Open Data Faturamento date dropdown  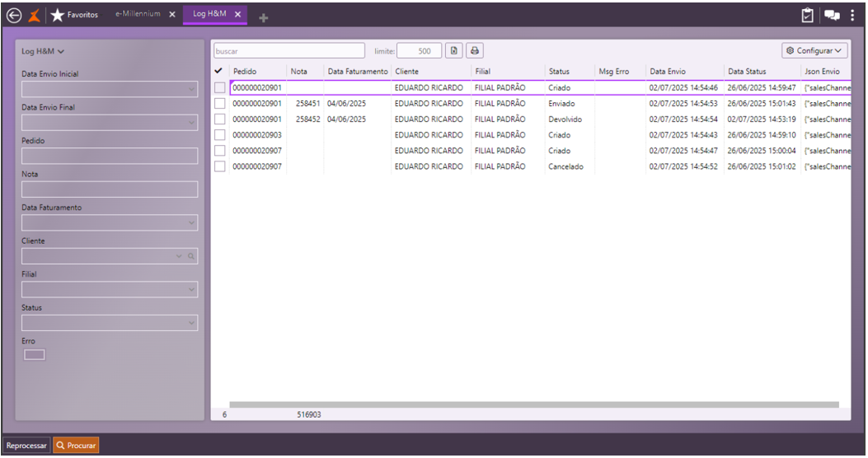pos(191,223)
